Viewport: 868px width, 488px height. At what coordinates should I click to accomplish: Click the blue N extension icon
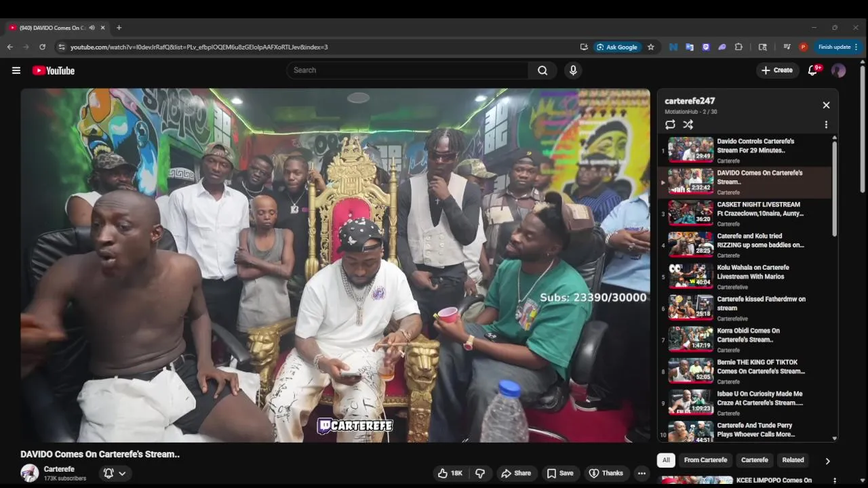pyautogui.click(x=673, y=47)
